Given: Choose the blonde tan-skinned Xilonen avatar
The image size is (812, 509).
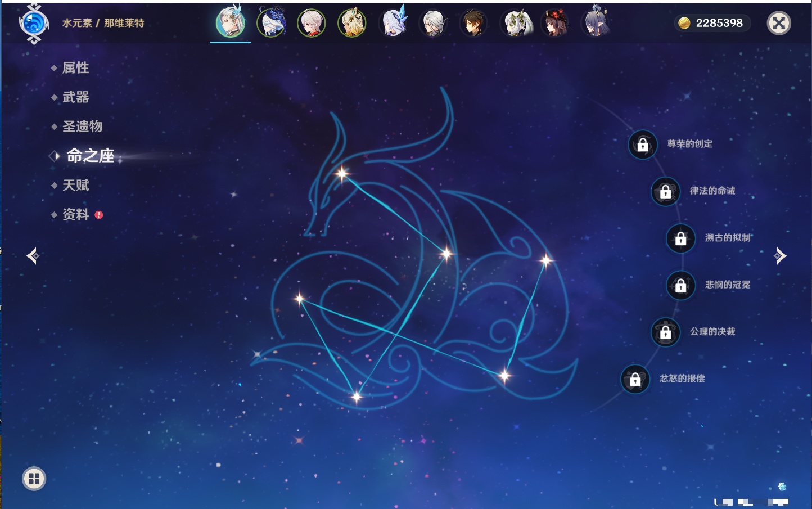Looking at the screenshot, I should pyautogui.click(x=352, y=23).
